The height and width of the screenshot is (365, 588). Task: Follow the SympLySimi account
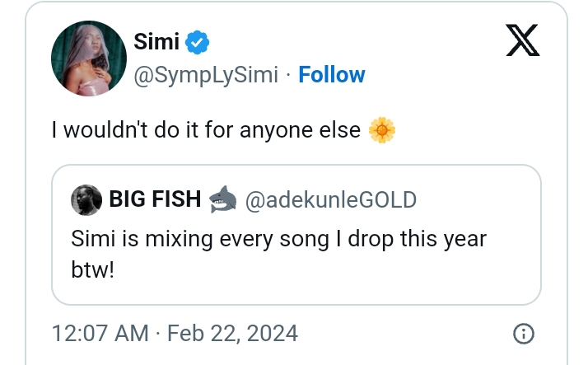[332, 75]
